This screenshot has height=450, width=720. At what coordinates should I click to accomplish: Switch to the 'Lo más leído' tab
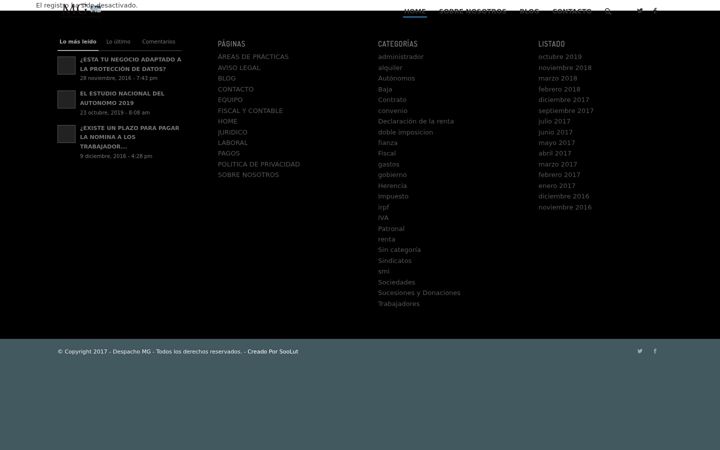click(x=78, y=42)
